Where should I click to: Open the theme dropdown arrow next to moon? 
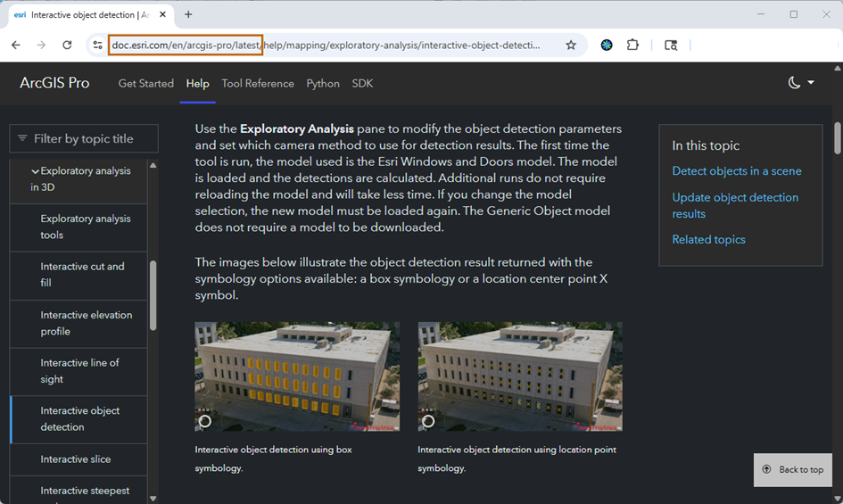pos(811,82)
